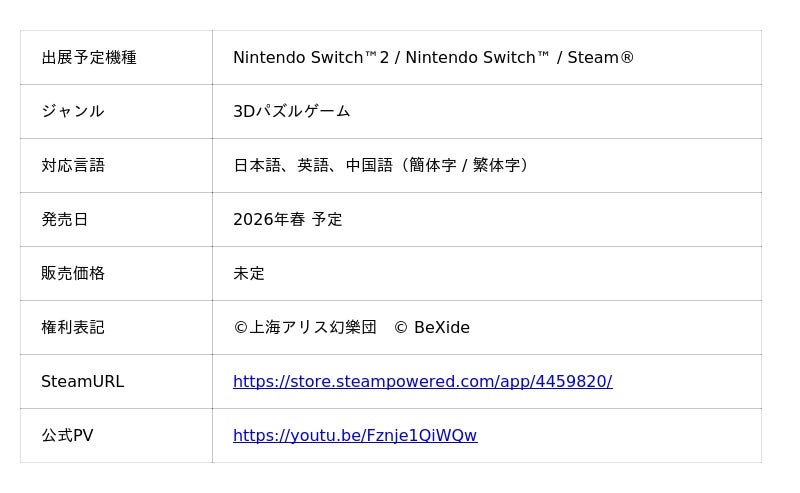
Task: Click the SteamURL label cell
Action: (82, 382)
